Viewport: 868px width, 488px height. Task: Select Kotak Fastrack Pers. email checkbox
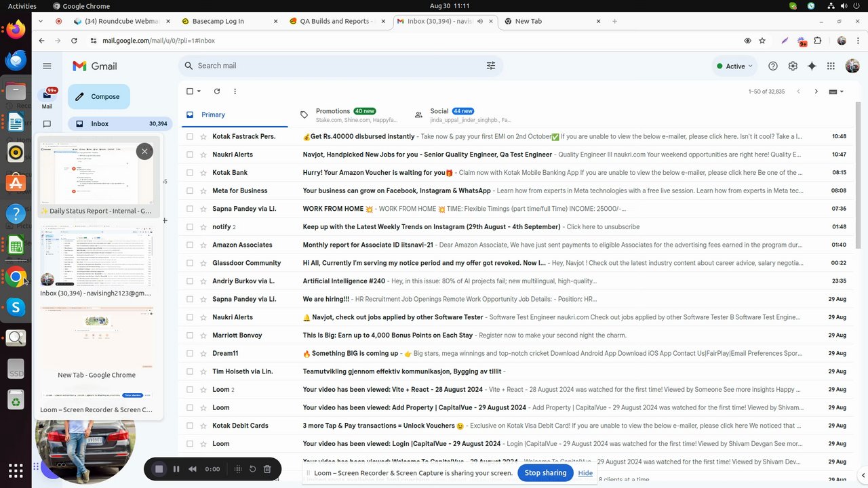190,136
